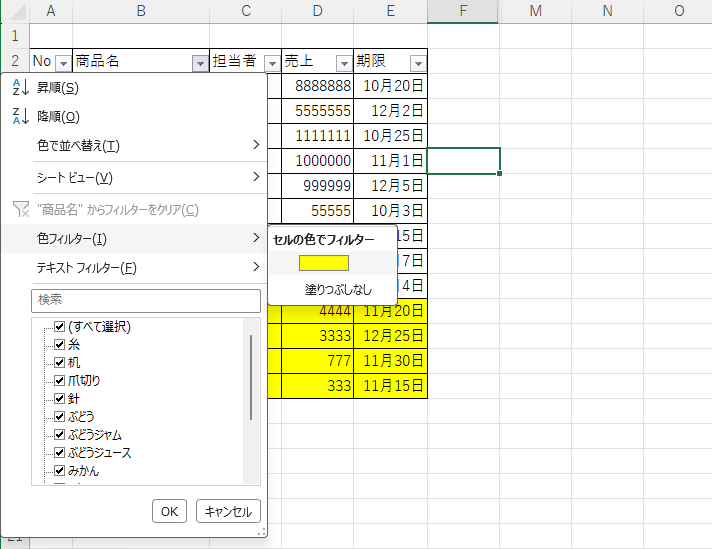Click yellow date cell 12月25日
Screen dimensions: 712x549
coord(391,336)
